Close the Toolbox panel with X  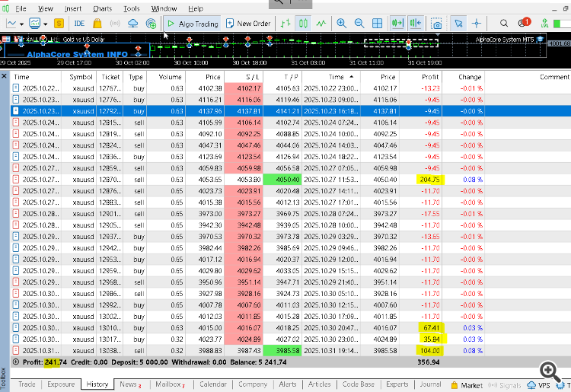(x=5, y=76)
